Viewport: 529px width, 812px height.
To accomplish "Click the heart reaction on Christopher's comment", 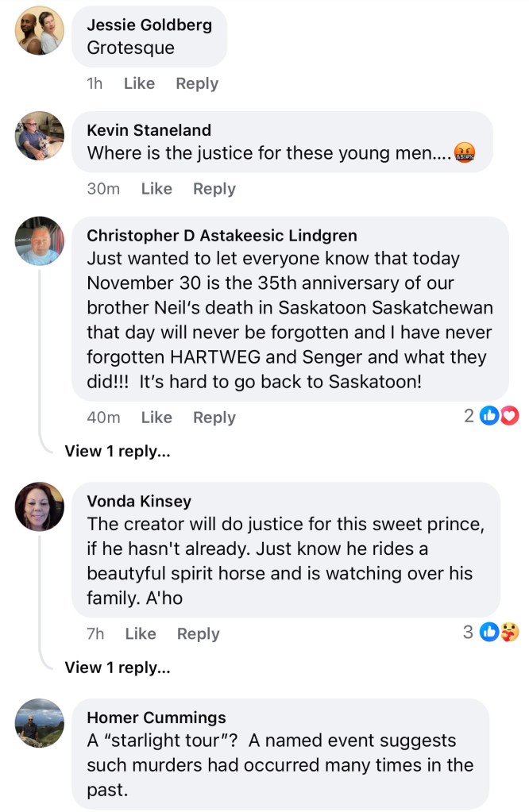I will point(509,415).
